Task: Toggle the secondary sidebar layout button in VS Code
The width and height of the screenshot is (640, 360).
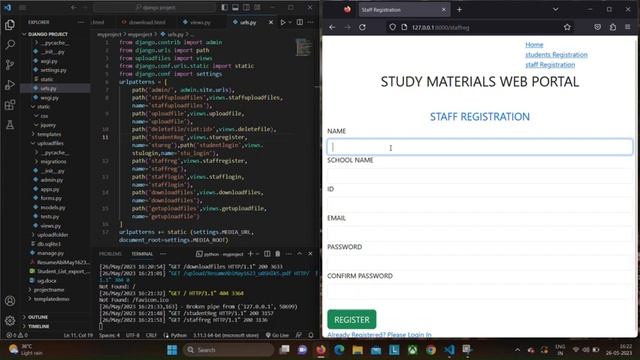Action: (247, 7)
